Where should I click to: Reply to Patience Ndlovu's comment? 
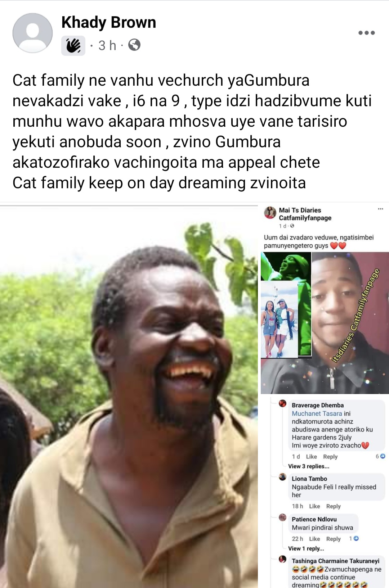(333, 539)
